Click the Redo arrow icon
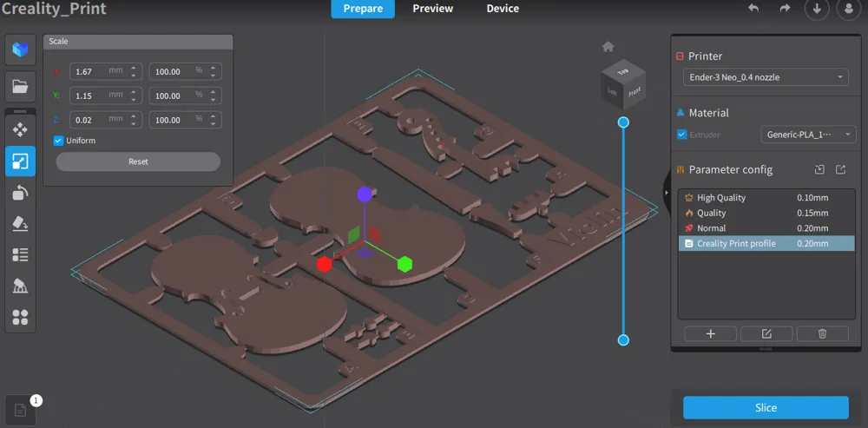868x428 pixels. [x=785, y=9]
